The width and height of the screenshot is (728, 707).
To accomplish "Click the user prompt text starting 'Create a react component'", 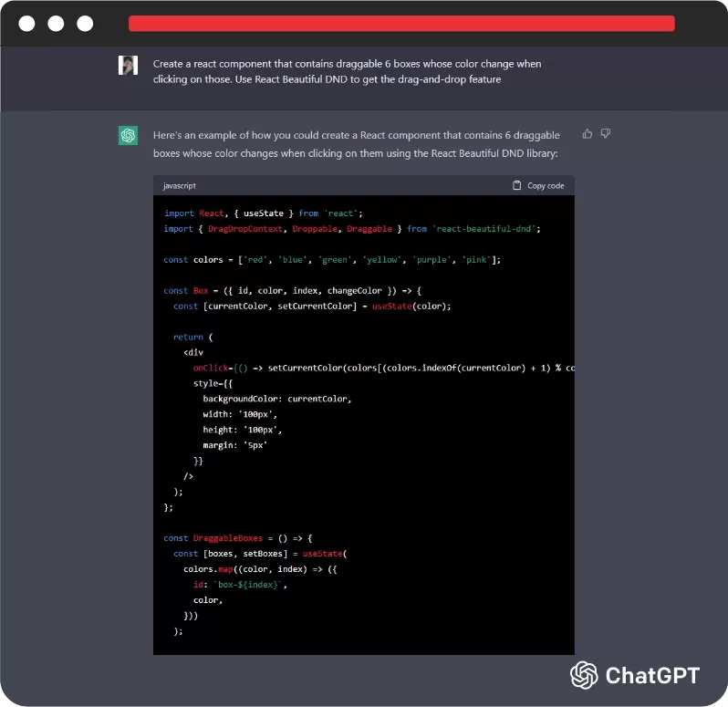I will point(348,71).
